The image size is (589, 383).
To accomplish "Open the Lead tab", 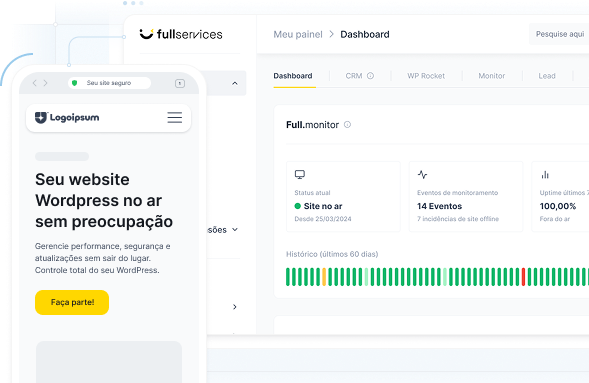I will pos(547,76).
